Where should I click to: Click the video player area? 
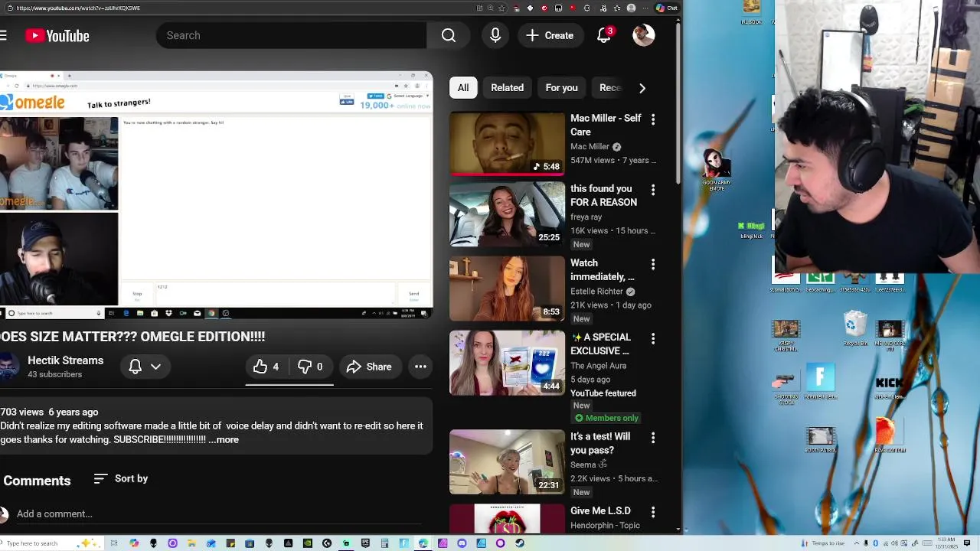216,195
